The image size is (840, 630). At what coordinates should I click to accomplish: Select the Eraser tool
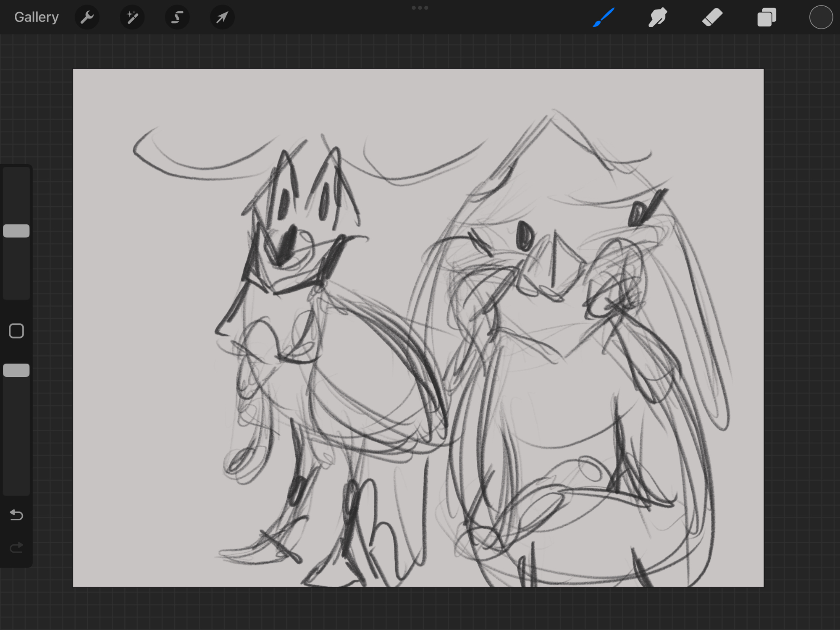point(712,17)
